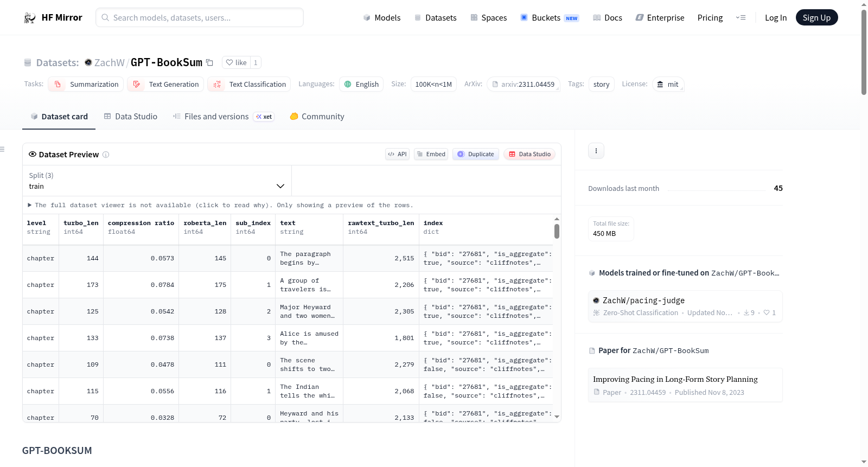Click the cell reading 'Major Heyward and two women…'
The height and width of the screenshot is (467, 868).
click(309, 311)
